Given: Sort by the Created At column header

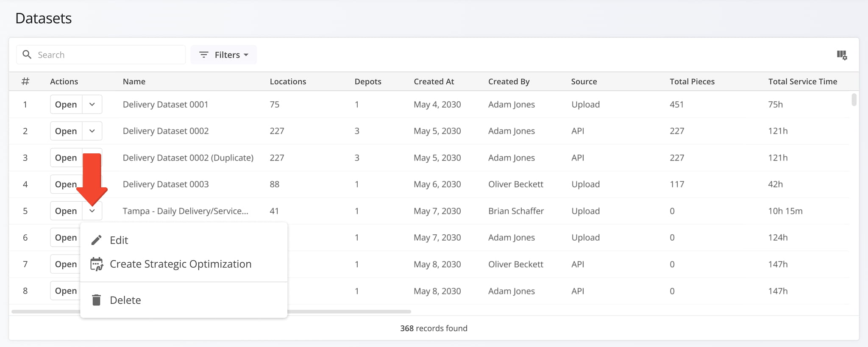Looking at the screenshot, I should coord(434,81).
